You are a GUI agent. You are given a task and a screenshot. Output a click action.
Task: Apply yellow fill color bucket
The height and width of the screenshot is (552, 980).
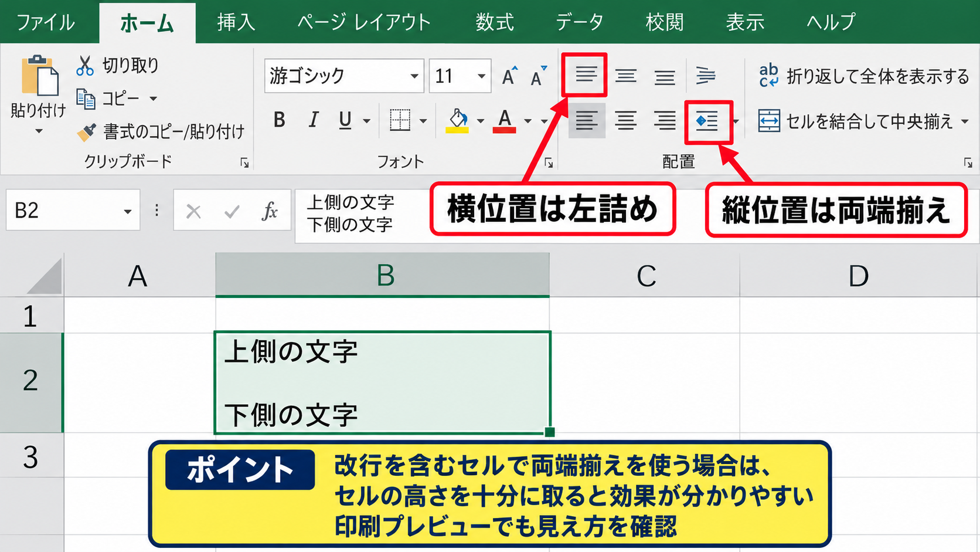(x=457, y=121)
